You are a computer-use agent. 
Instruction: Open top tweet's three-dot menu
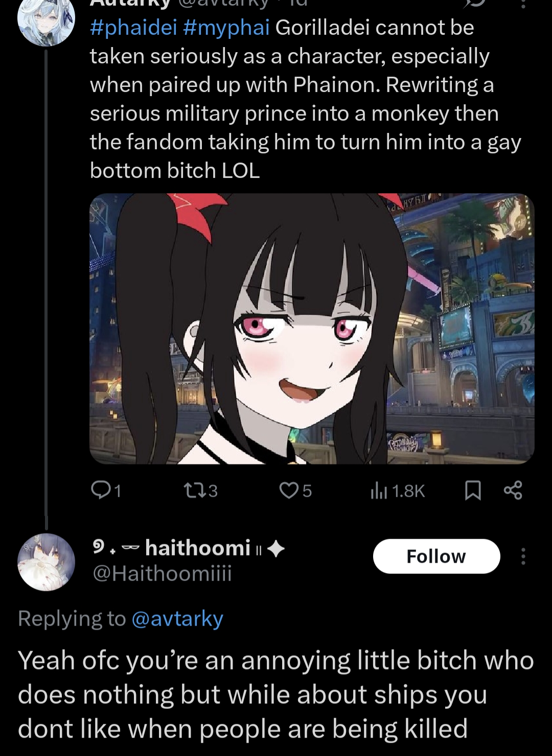pos(523,4)
